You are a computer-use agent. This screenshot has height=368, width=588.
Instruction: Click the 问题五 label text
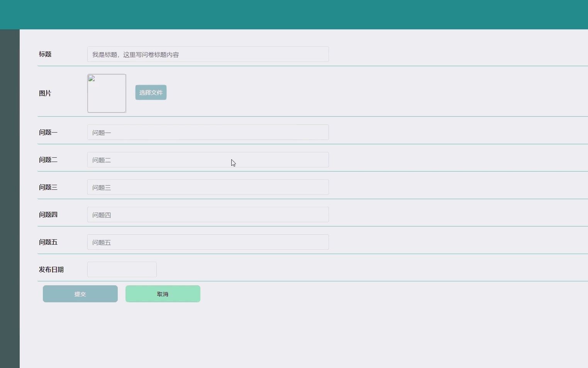click(48, 242)
